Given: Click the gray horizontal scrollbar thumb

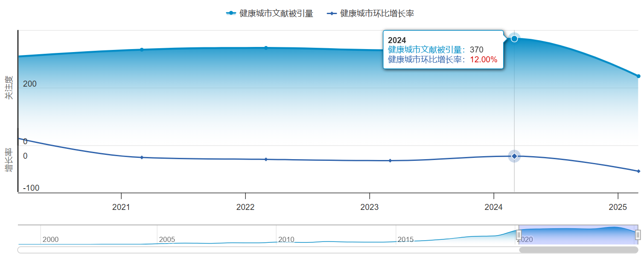Looking at the screenshot, I should [x=578, y=250].
